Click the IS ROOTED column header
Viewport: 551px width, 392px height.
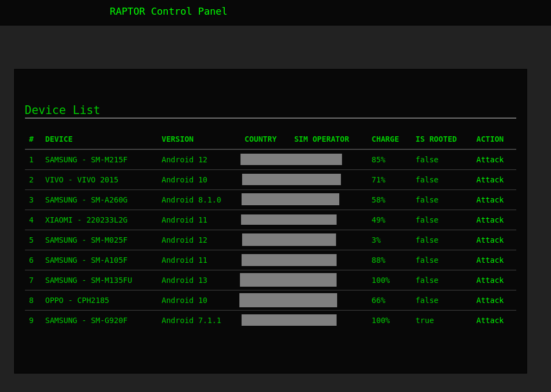click(x=436, y=139)
